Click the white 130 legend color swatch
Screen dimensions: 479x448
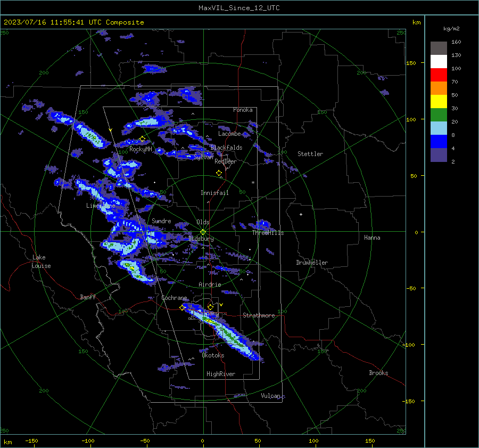[439, 61]
